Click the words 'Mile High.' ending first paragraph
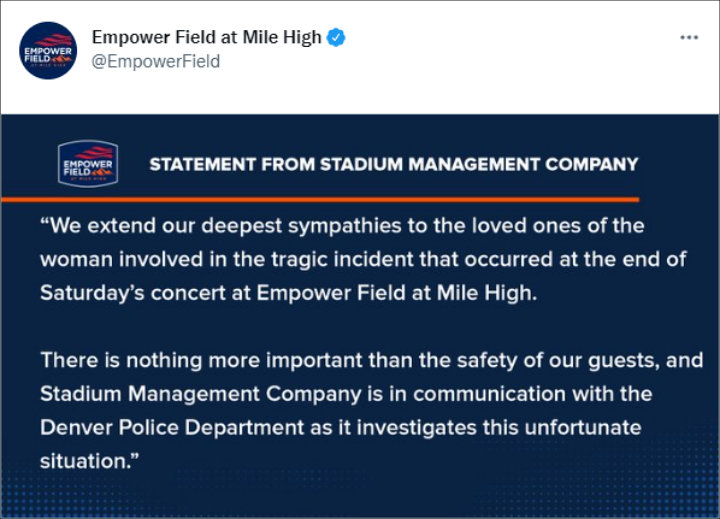 point(487,293)
